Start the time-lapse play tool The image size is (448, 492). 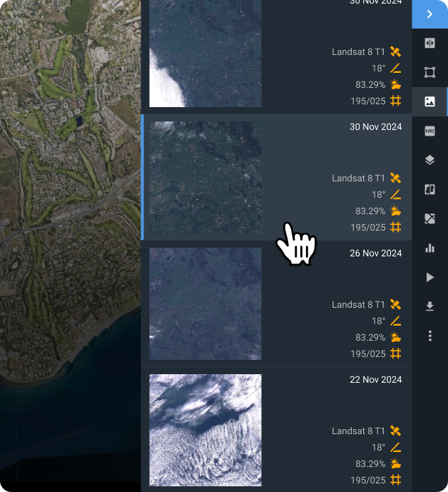pyautogui.click(x=430, y=277)
